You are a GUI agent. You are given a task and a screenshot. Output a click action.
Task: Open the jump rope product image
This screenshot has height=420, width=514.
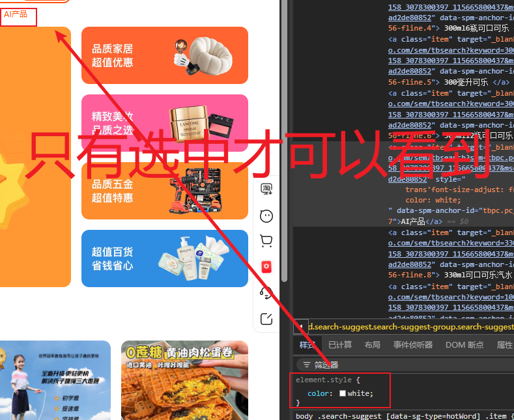[x=55, y=380]
